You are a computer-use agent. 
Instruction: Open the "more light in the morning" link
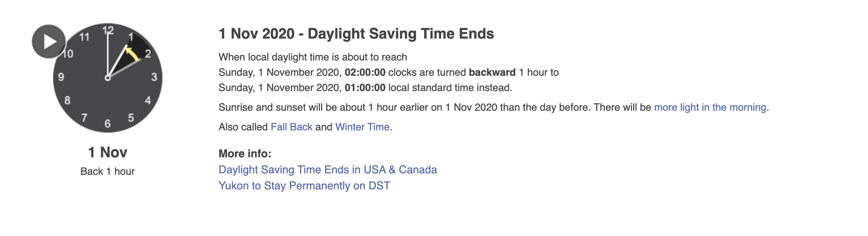click(x=710, y=107)
